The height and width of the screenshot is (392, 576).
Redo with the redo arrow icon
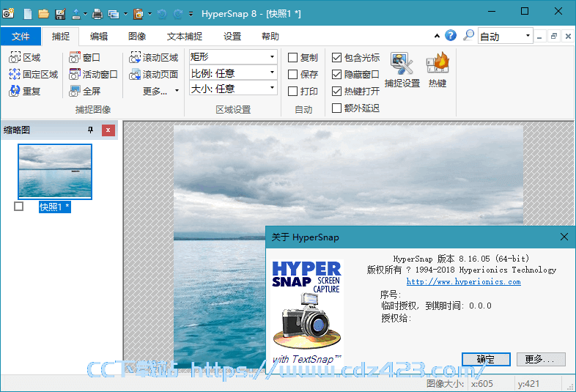[178, 14]
